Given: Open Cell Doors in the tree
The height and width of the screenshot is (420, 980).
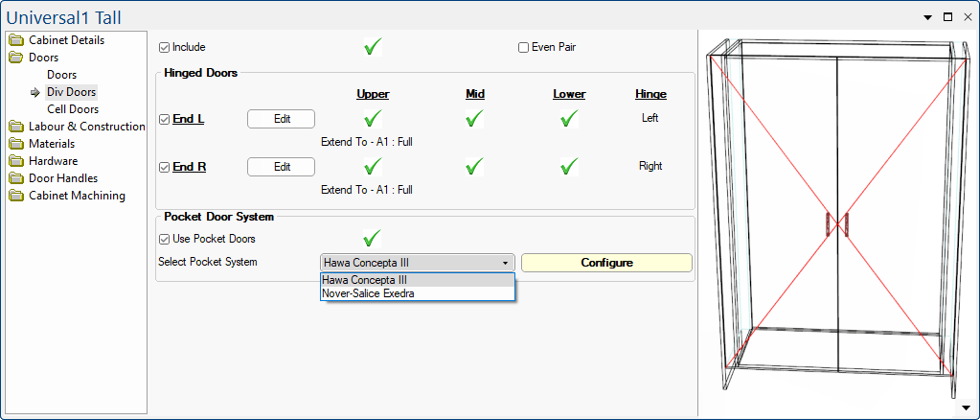Looking at the screenshot, I should (73, 109).
